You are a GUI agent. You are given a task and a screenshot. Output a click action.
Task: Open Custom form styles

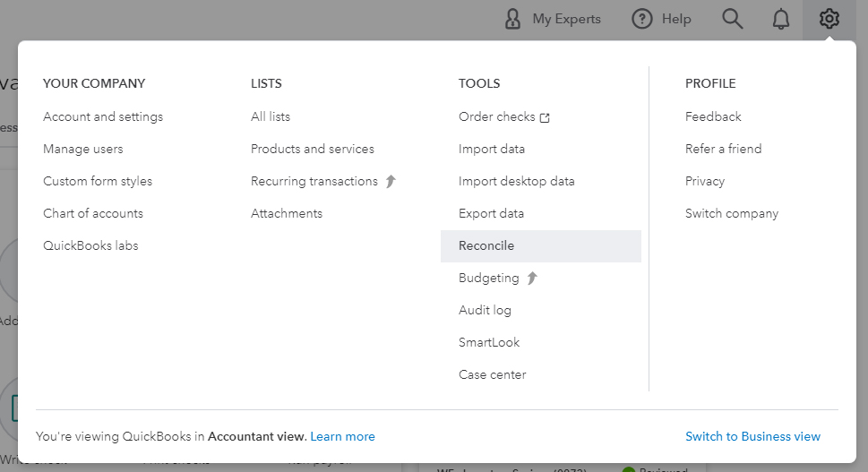98,181
